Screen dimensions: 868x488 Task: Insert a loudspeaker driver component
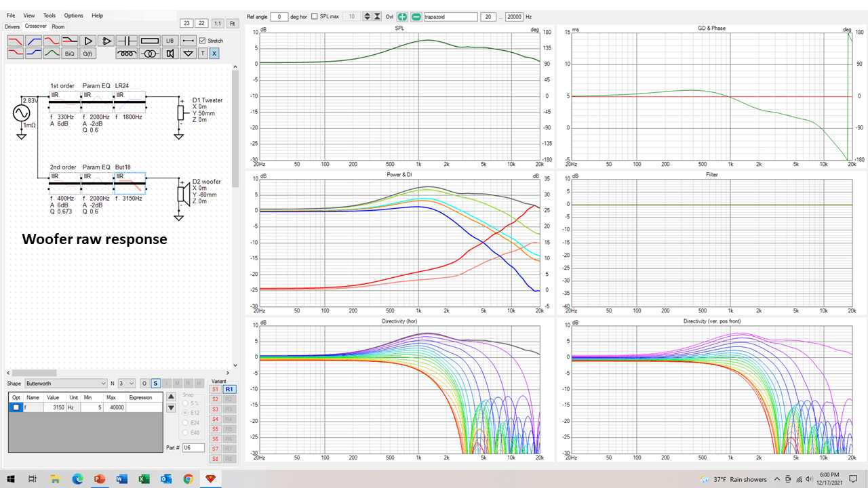(170, 53)
